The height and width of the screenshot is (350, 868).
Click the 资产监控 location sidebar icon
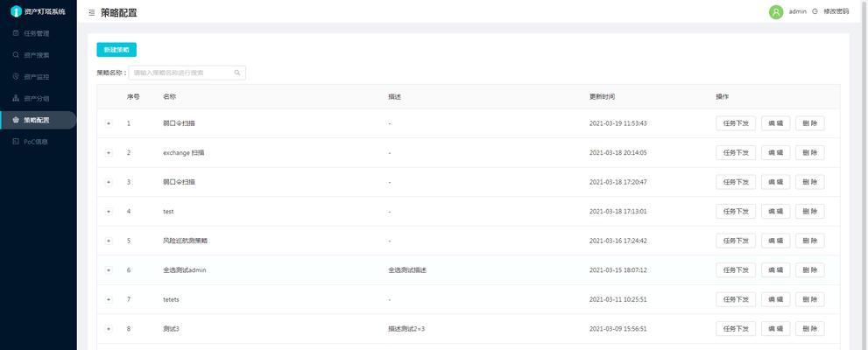point(16,76)
